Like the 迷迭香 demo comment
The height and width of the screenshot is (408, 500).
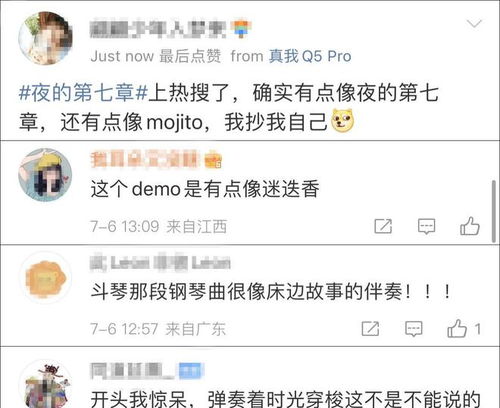point(470,226)
